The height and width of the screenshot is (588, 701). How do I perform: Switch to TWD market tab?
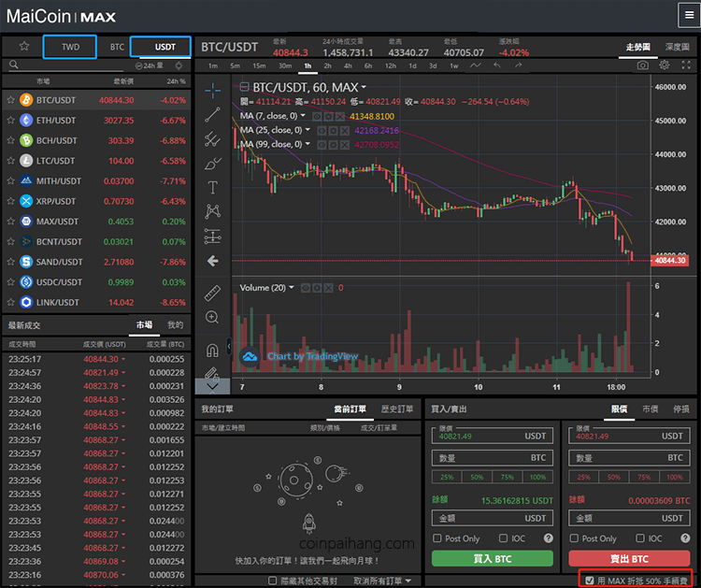70,47
